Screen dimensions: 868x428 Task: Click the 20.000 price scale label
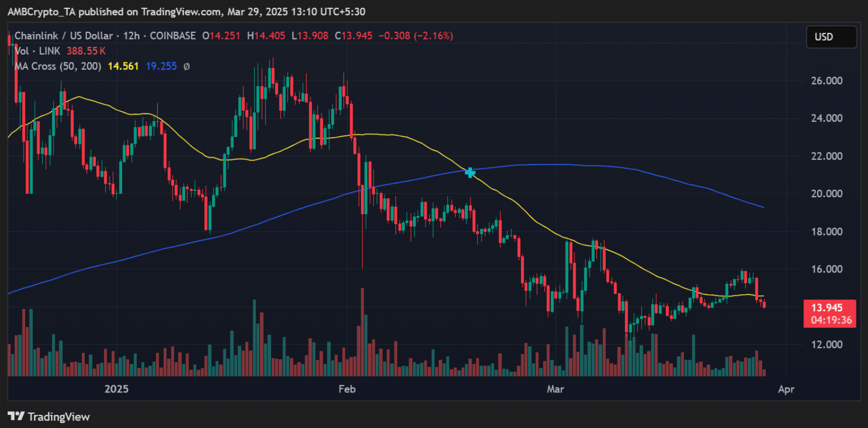tap(826, 193)
